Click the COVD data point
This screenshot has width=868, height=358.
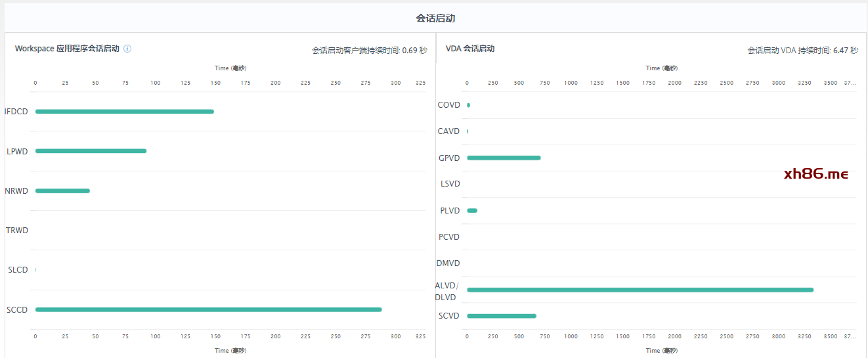(468, 105)
